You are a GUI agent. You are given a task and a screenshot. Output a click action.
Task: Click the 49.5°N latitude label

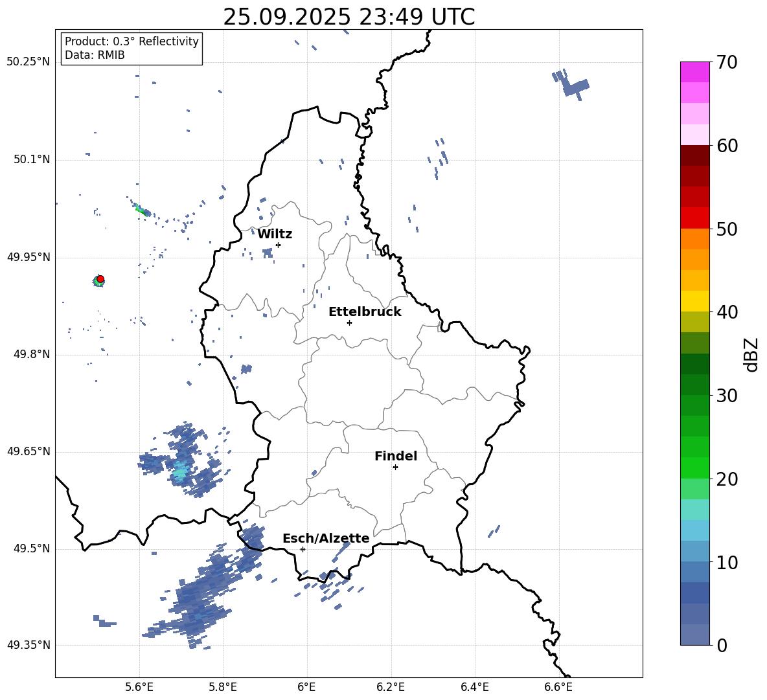coord(32,548)
